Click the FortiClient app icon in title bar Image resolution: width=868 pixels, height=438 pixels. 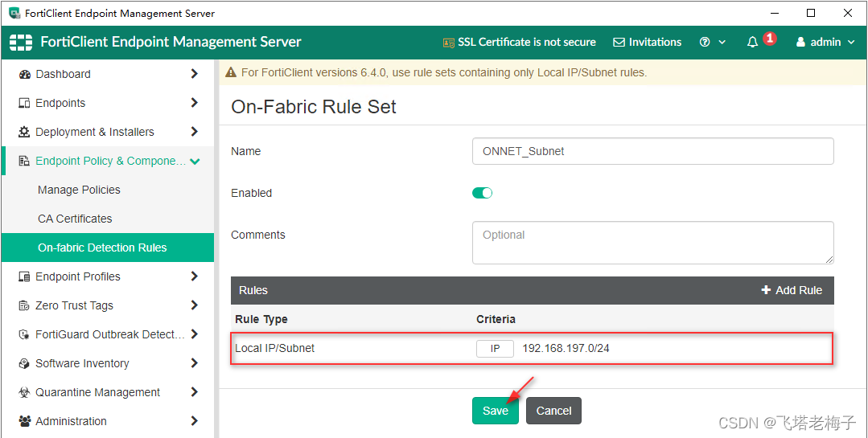point(15,13)
